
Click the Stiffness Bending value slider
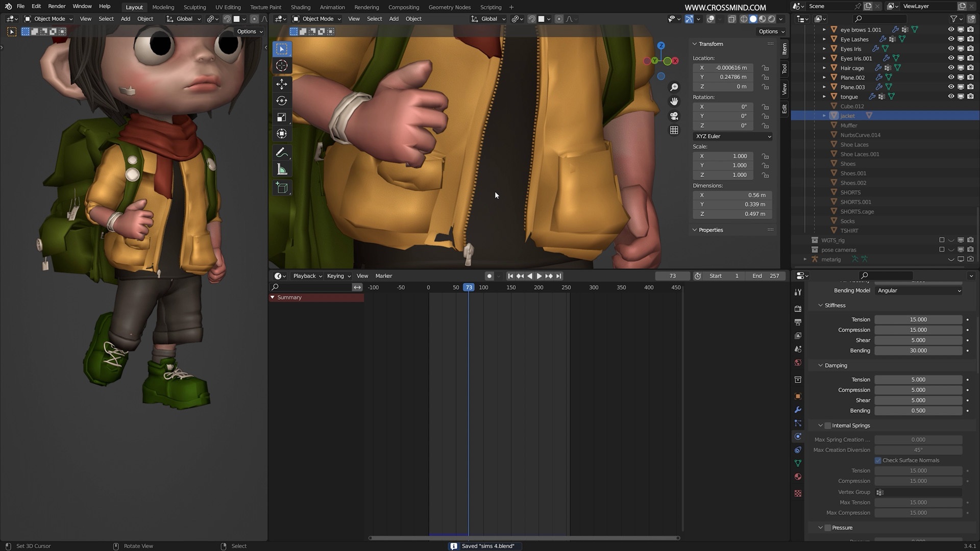point(918,350)
